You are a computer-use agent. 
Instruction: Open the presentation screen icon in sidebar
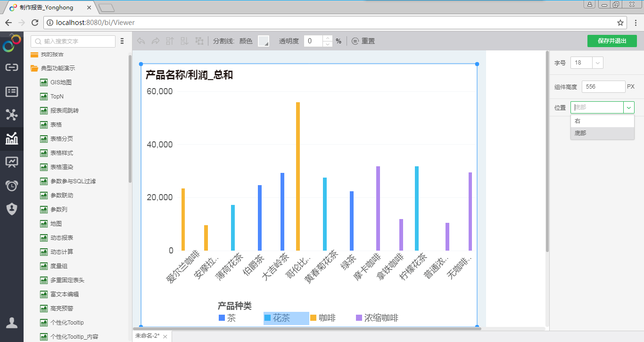click(x=11, y=162)
